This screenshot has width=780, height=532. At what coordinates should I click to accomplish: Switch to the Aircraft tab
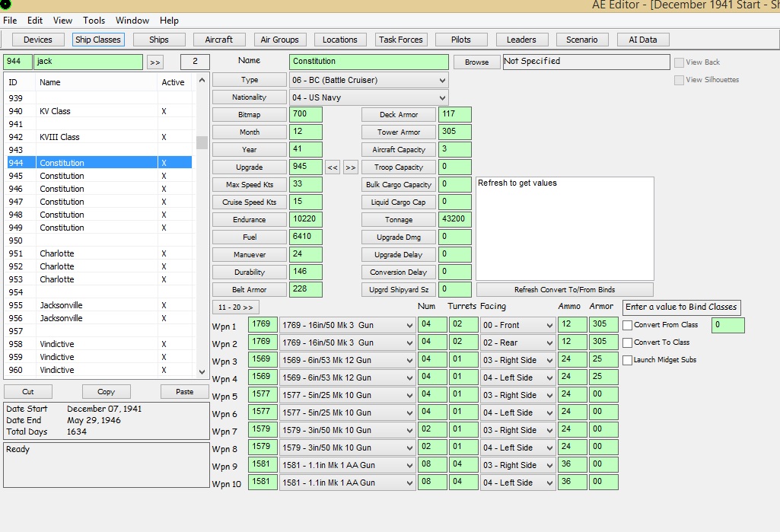[219, 40]
